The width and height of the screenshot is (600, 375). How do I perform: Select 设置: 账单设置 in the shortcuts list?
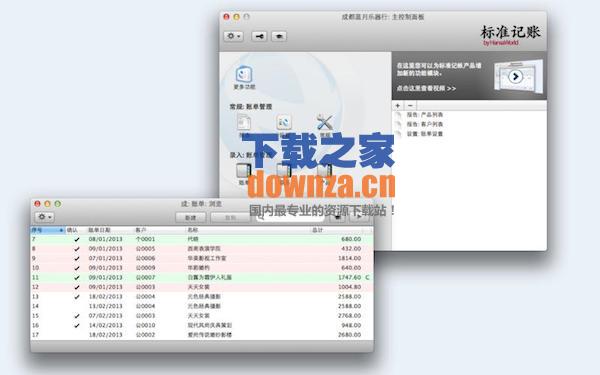click(x=425, y=134)
